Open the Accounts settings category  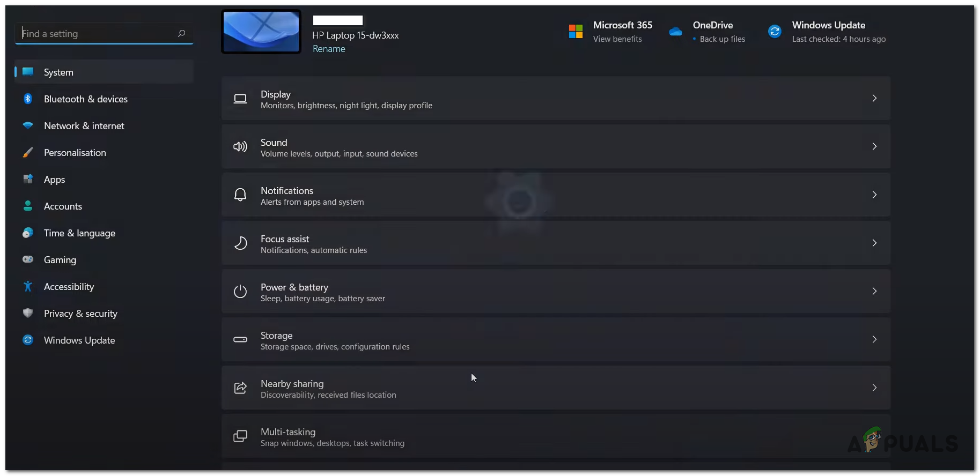coord(104,206)
